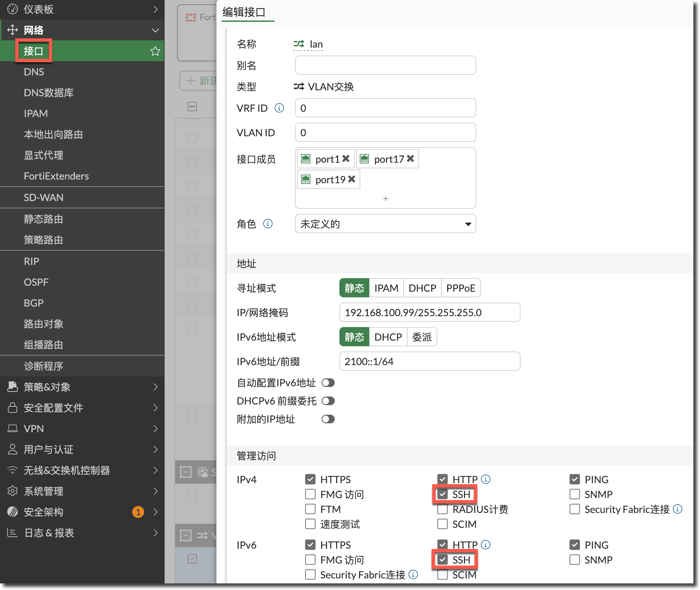Select 委派 IPv6 address mode

tap(422, 337)
